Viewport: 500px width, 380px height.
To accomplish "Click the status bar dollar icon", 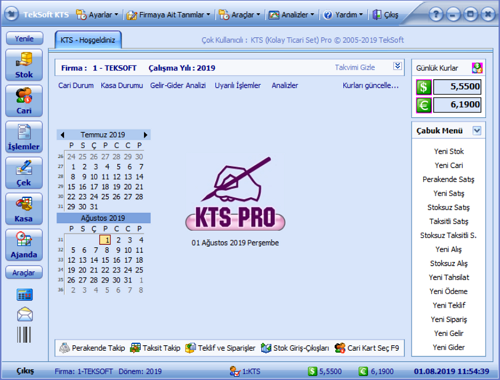I will click(x=312, y=371).
